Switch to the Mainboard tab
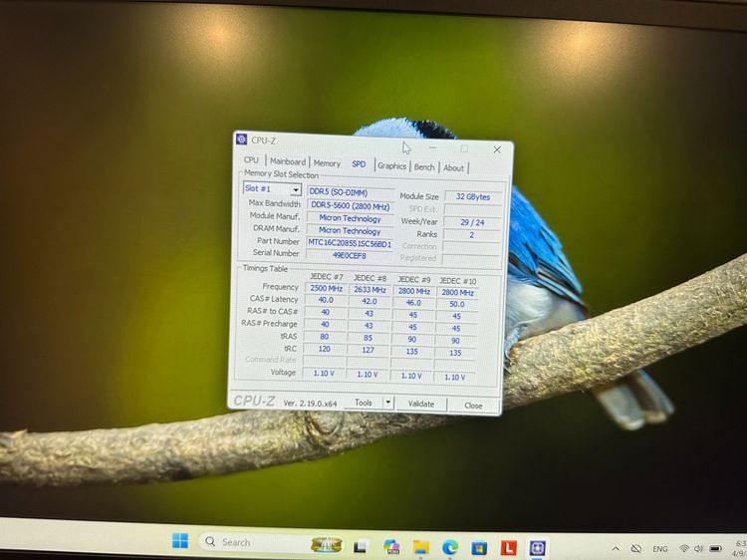The width and height of the screenshot is (747, 560). point(287,161)
